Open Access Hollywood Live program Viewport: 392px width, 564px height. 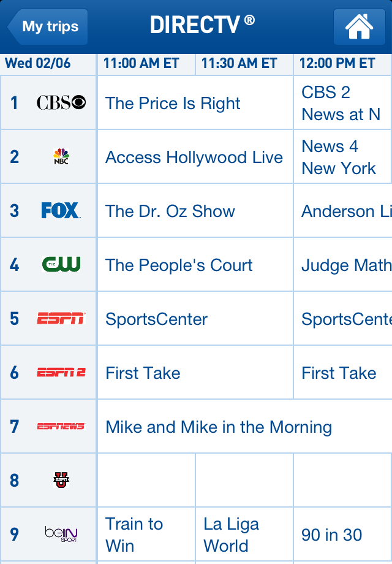pyautogui.click(x=195, y=157)
